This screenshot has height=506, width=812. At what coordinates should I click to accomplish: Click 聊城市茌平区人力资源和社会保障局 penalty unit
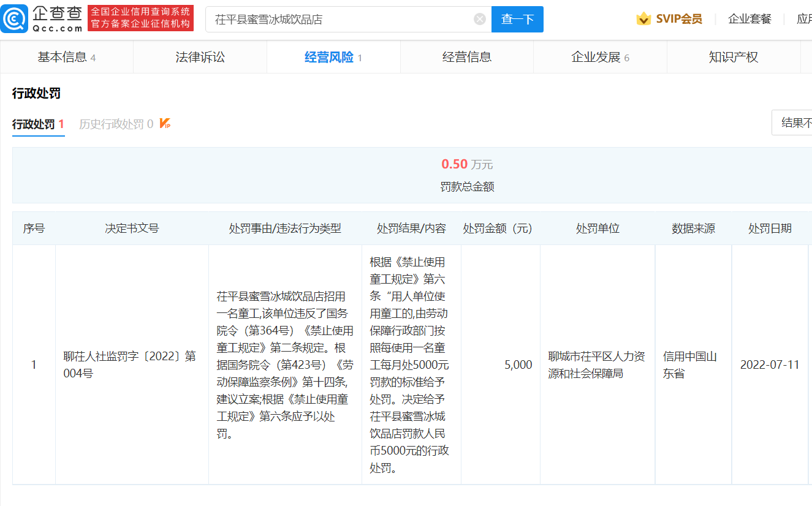596,364
